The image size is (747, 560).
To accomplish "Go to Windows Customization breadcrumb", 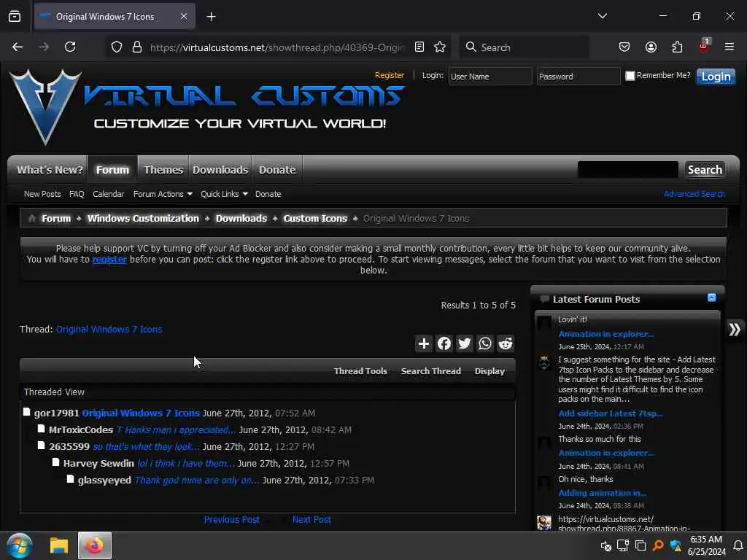I will (143, 218).
